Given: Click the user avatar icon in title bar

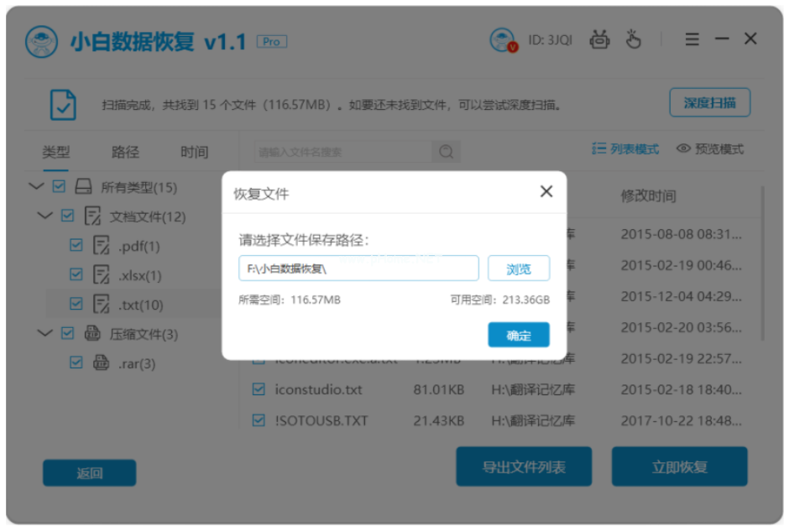Looking at the screenshot, I should [503, 39].
